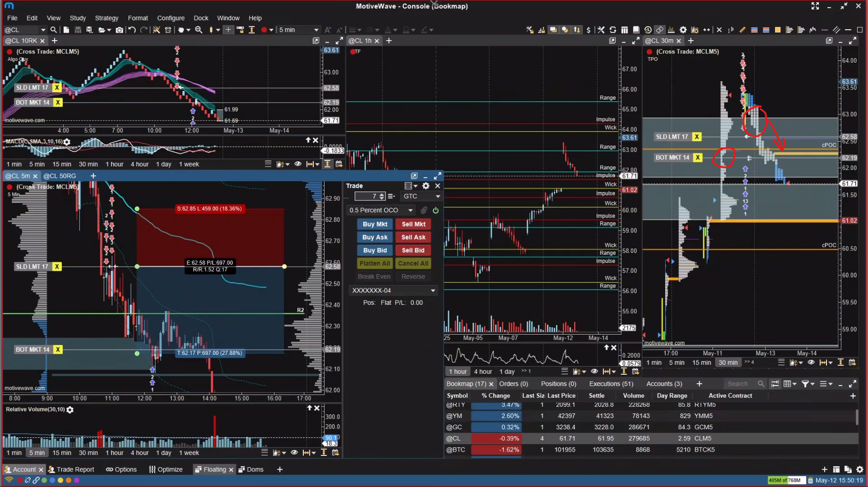868x487 pixels.
Task: Click the symbol search magnifier icon
Action: (x=53, y=30)
